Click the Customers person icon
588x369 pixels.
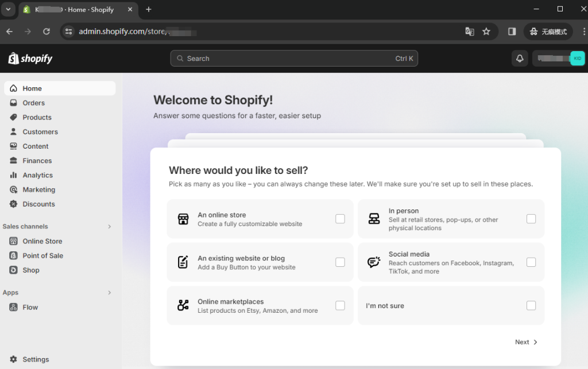pyautogui.click(x=14, y=131)
